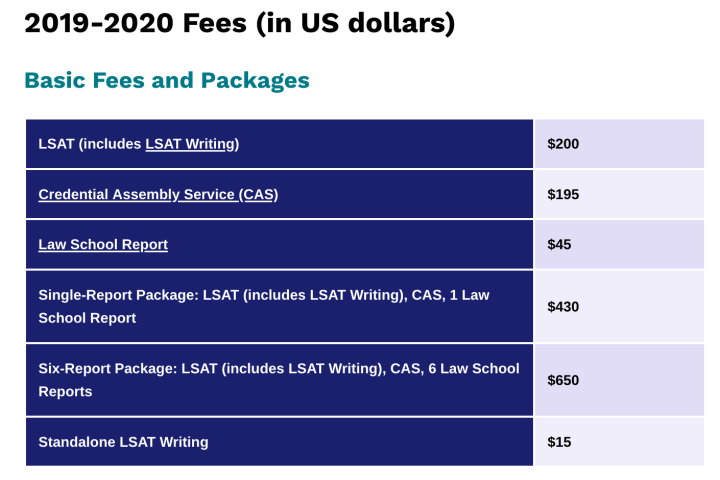The height and width of the screenshot is (480, 720).
Task: Open the LSAT Writing link
Action: [190, 144]
